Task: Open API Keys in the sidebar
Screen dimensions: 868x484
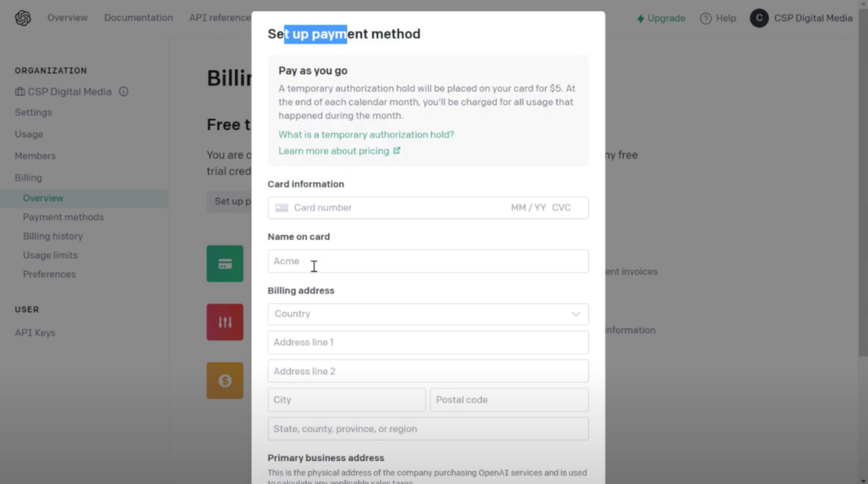Action: coord(35,333)
